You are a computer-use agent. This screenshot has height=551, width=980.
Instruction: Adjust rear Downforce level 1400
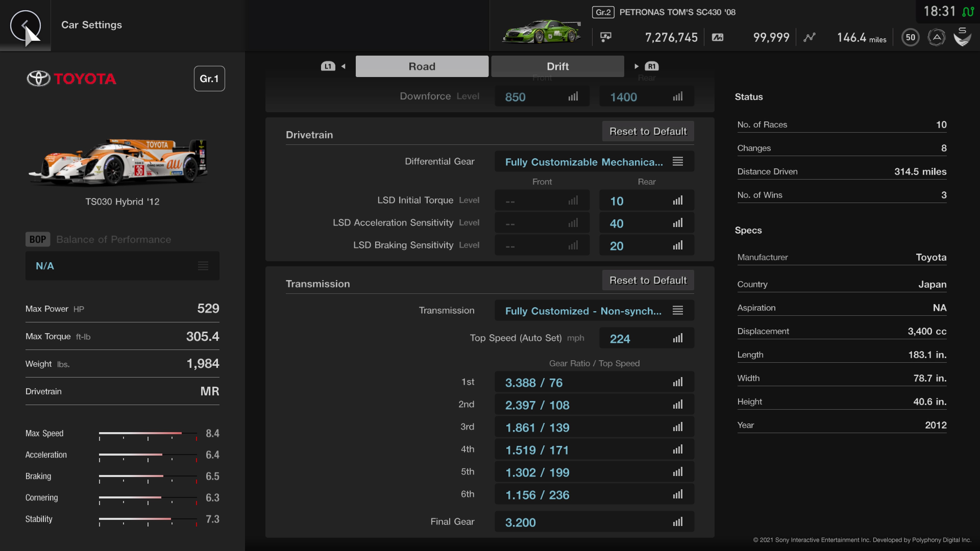click(x=646, y=97)
